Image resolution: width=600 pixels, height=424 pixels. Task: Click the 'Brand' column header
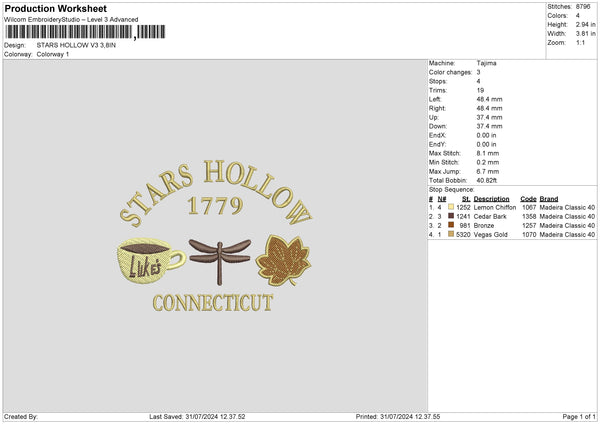pos(549,199)
